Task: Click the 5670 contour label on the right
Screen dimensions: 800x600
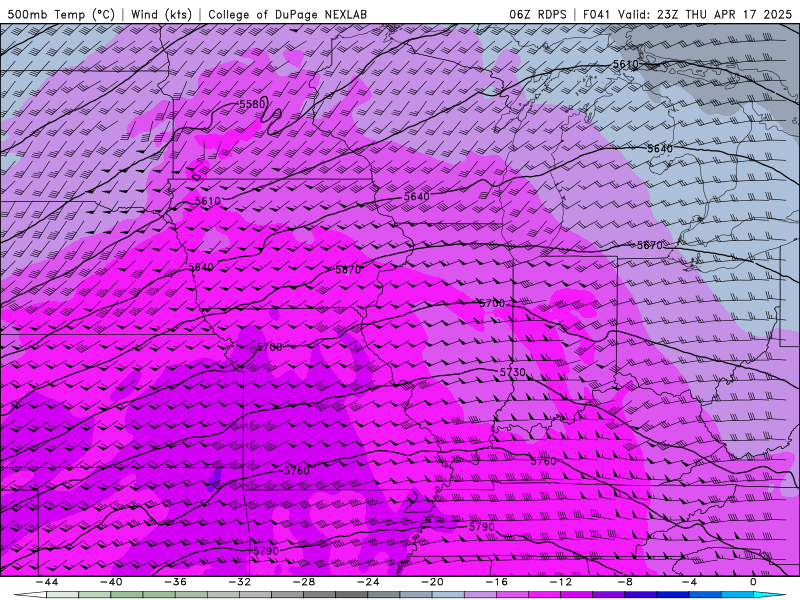Action: coord(649,245)
